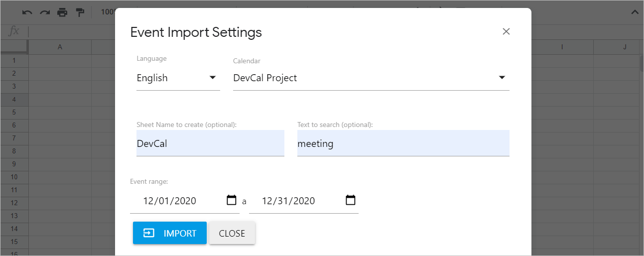Click the undo icon in toolbar

tap(27, 12)
